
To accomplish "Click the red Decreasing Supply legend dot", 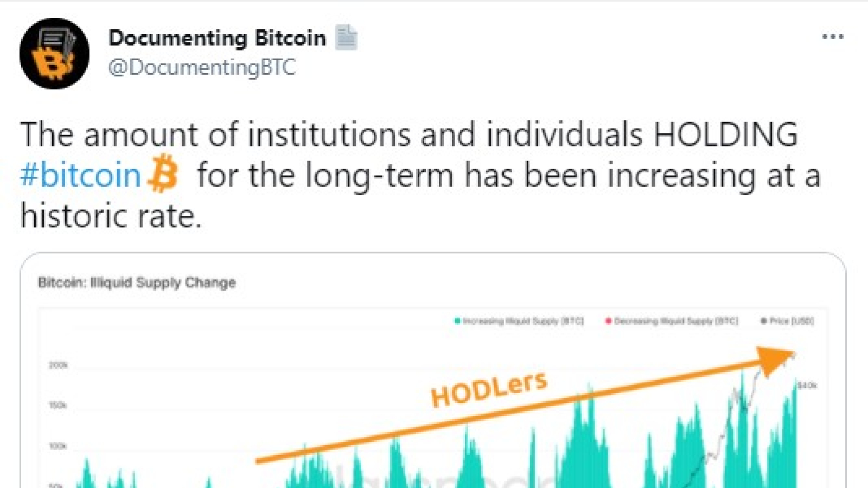I will click(x=608, y=321).
